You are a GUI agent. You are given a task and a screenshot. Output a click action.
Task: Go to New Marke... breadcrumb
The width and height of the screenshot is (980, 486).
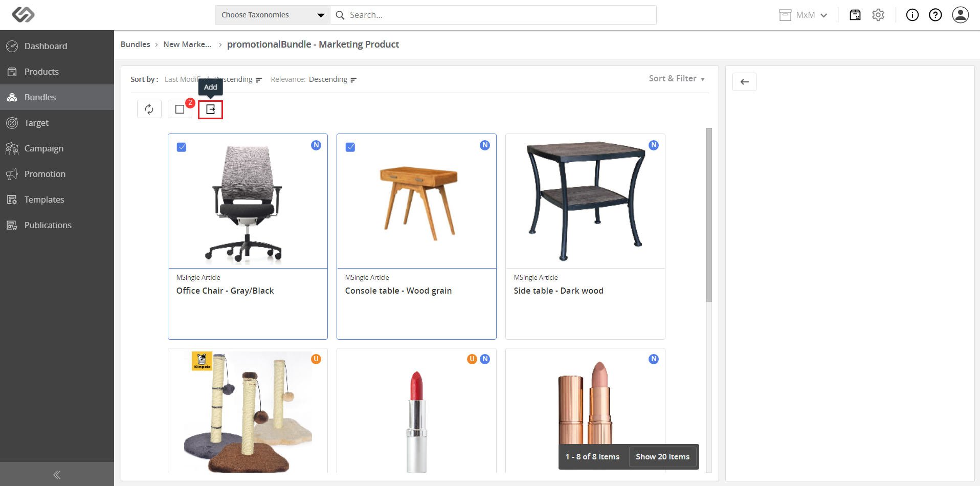pos(187,45)
